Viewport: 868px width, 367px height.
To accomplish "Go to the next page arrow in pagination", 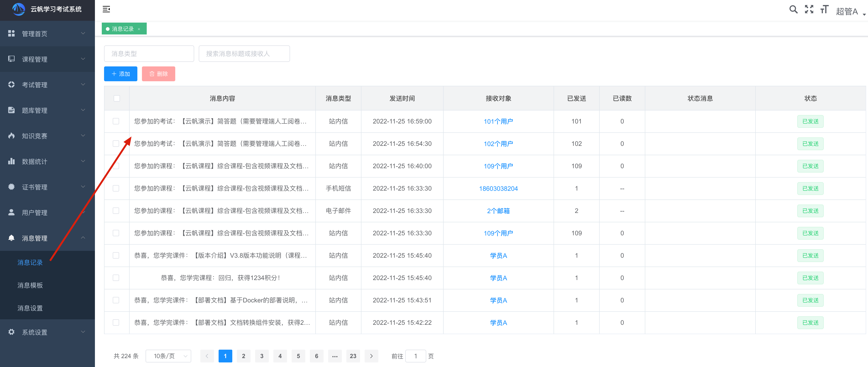I will pos(371,356).
